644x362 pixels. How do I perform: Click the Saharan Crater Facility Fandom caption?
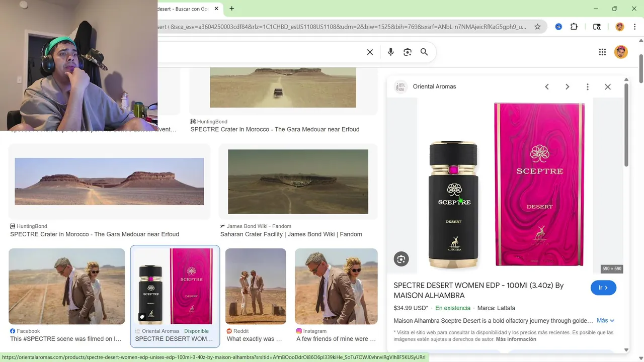(x=291, y=234)
